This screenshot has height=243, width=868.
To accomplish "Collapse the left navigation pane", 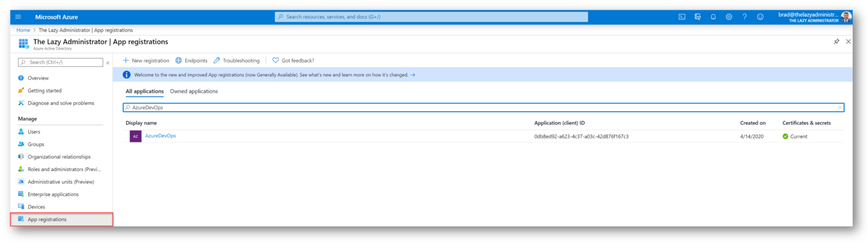I will click(108, 63).
